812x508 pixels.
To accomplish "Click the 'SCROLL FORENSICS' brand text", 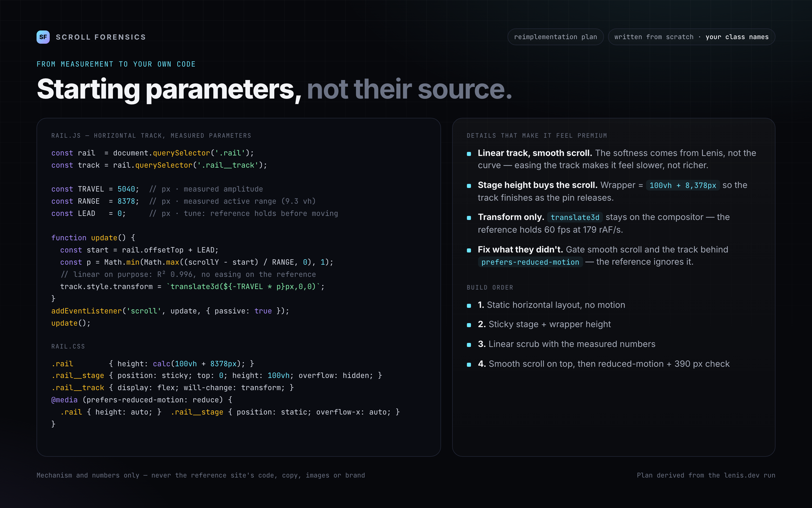I will coord(101,37).
